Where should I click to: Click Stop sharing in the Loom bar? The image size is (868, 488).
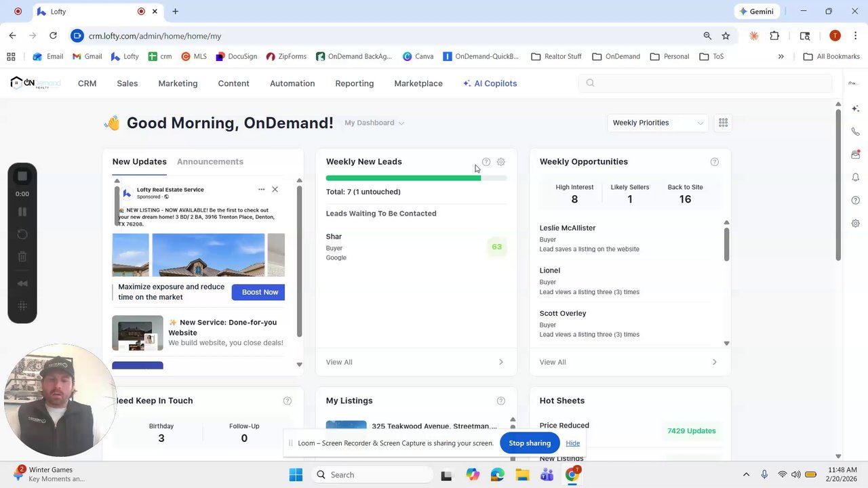click(530, 443)
